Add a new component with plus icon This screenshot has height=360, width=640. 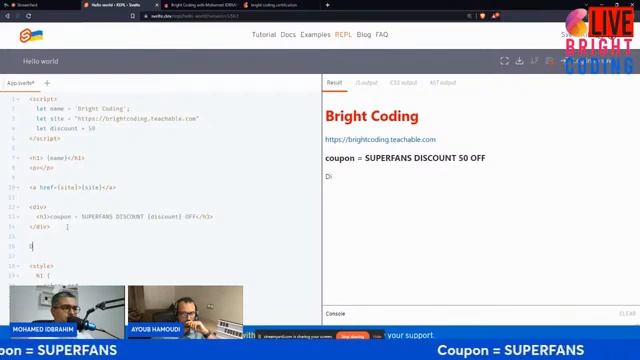(x=47, y=83)
